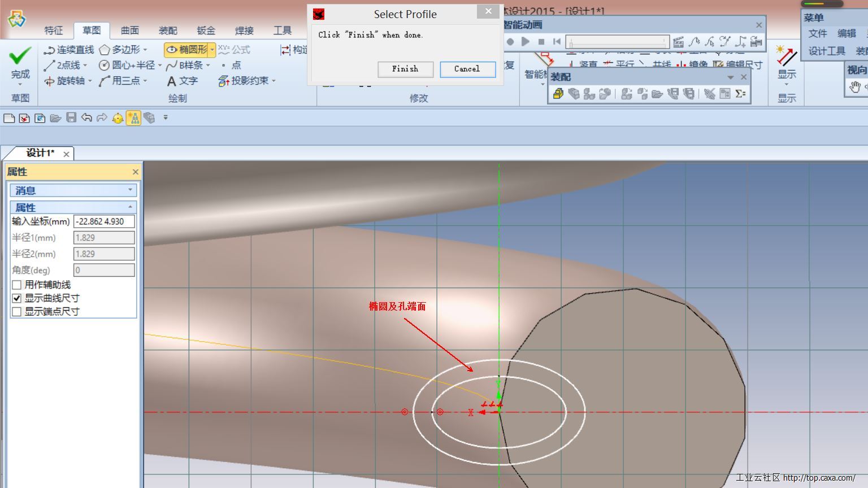Click the Open folder icon in quick toolbar
Screen dimensions: 868x488
pos(55,117)
